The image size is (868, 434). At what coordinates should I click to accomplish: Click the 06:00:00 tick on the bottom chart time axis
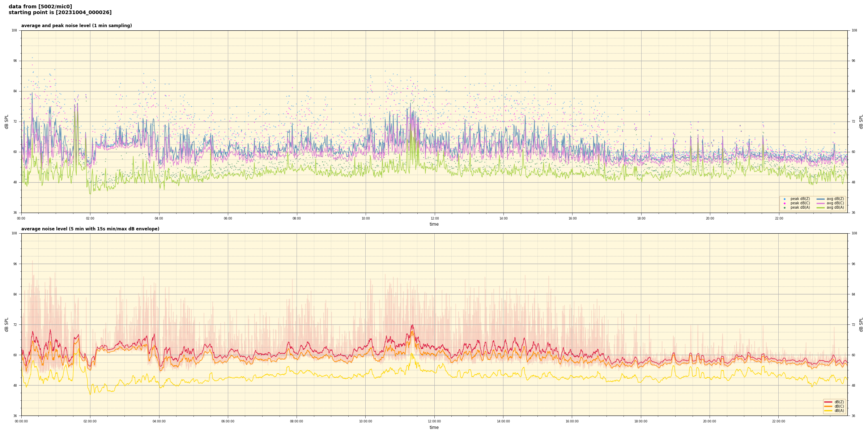228,421
